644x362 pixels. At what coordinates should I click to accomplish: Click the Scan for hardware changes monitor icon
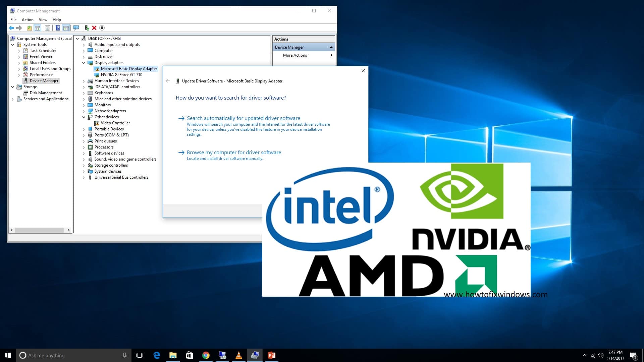point(76,28)
